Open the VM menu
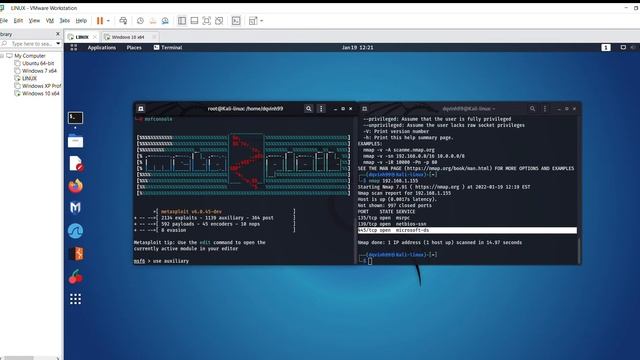This screenshot has height=360, width=640. pyautogui.click(x=50, y=20)
